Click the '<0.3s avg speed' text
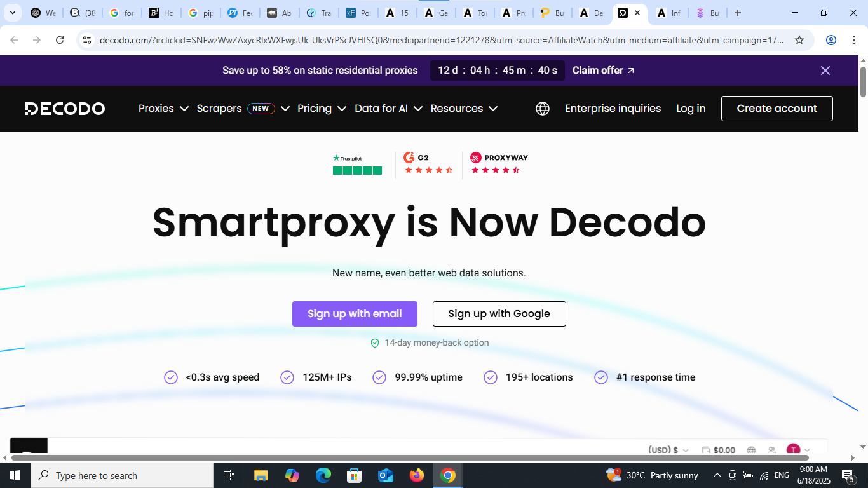 coord(222,377)
